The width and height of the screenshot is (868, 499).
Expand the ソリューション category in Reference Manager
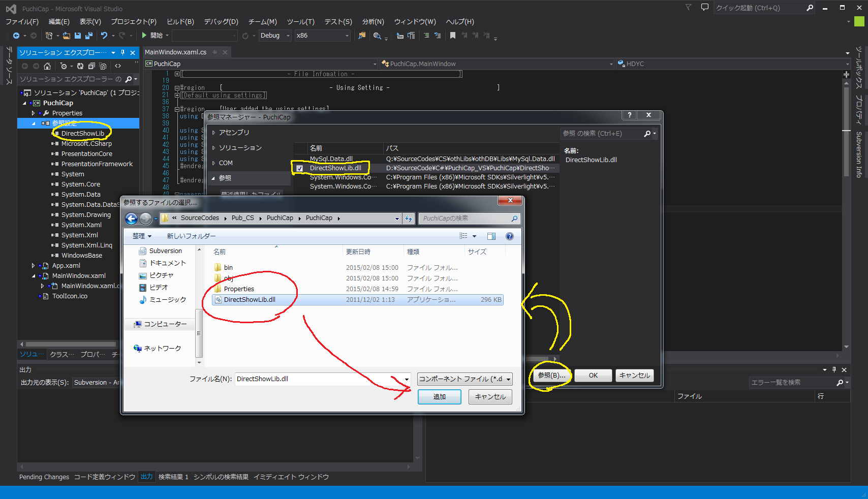click(214, 148)
